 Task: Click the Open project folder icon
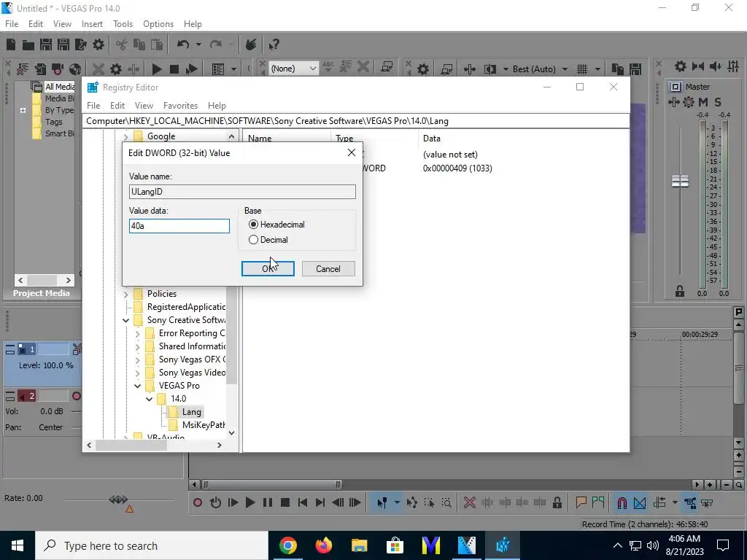(28, 44)
